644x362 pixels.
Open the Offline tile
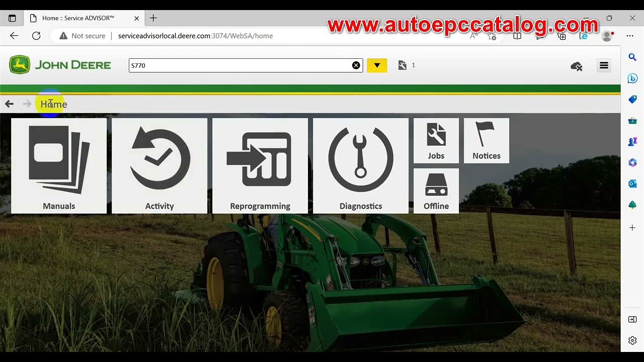pyautogui.click(x=436, y=191)
